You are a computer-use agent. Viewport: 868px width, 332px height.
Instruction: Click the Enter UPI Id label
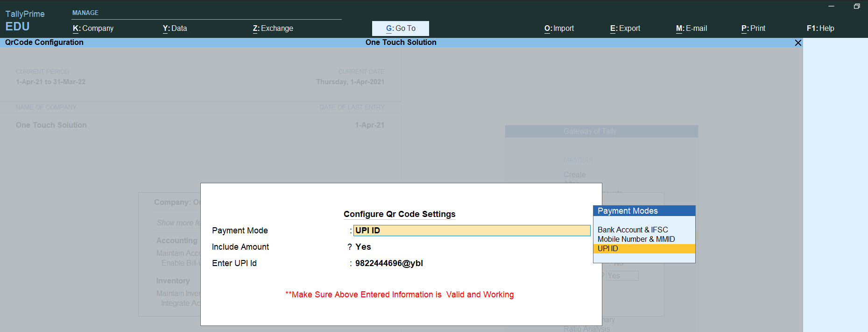[234, 263]
